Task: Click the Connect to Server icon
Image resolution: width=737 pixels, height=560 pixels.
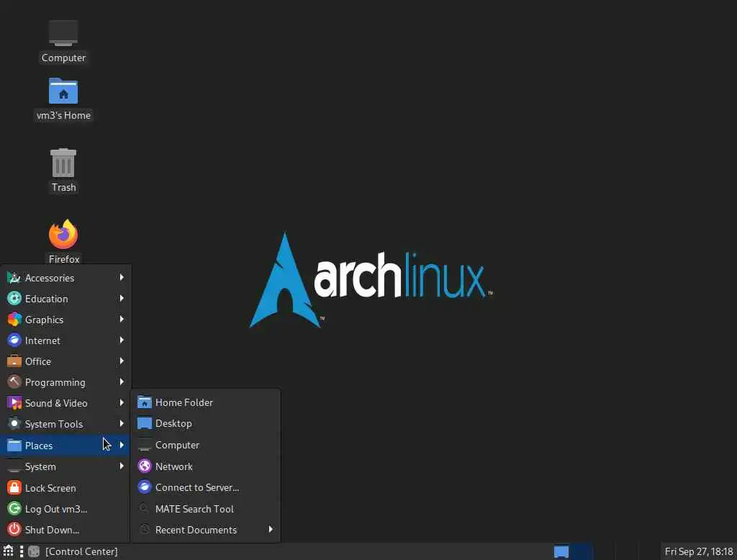Action: point(144,487)
